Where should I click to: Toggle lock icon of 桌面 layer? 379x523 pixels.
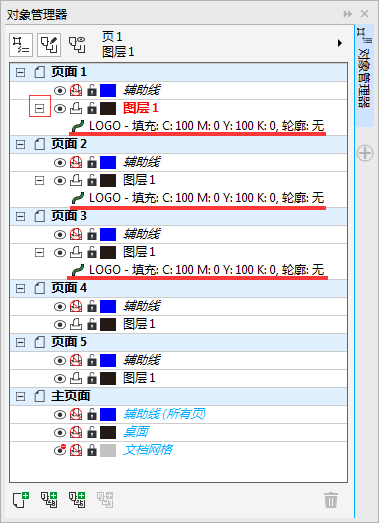click(x=92, y=433)
